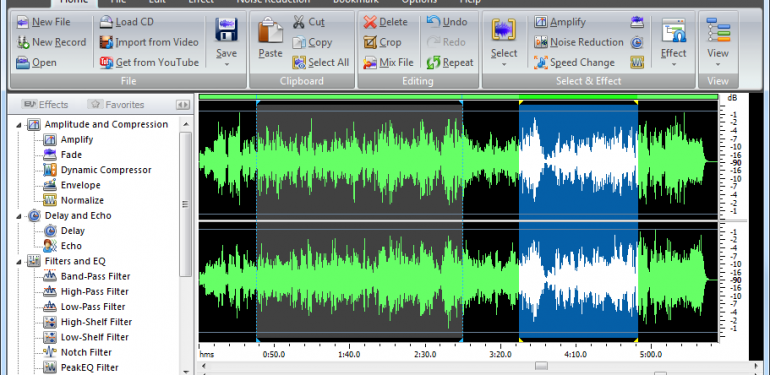Open the Save dropdown arrow
Viewport: 770px width, 375px height.
pyautogui.click(x=226, y=64)
